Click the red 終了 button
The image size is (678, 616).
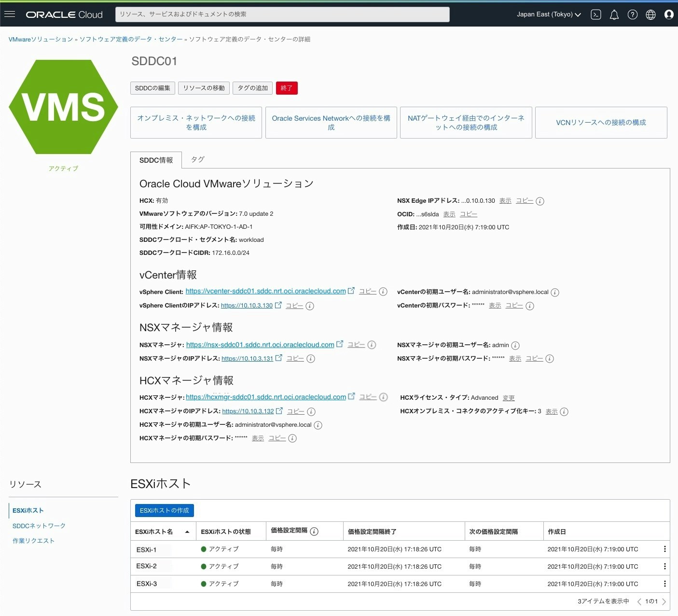(287, 88)
